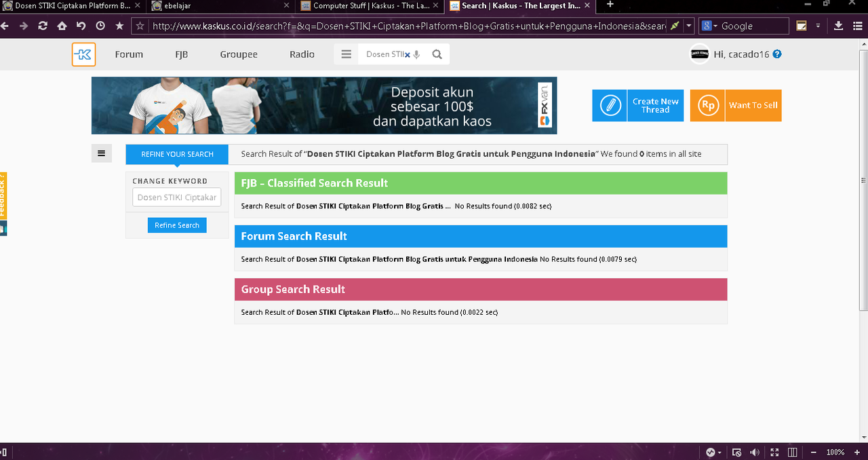Click 'No Results found (0.0079 sec)' text
The width and height of the screenshot is (868, 460).
[x=588, y=259]
